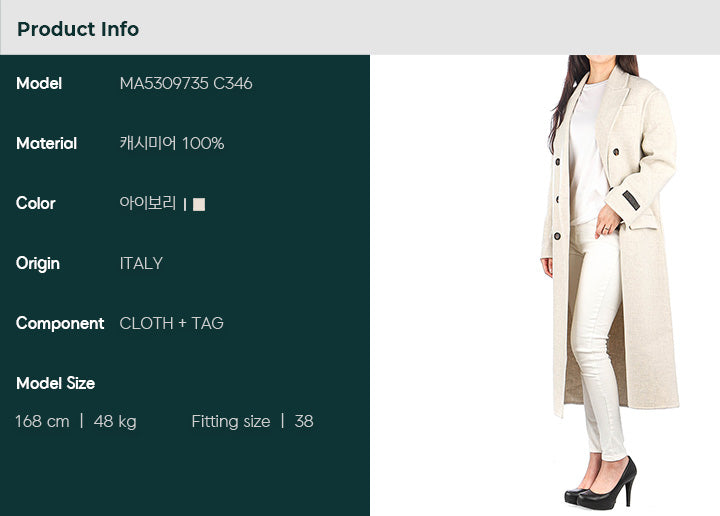Click the CLOTH + TAG text
720x516 pixels.
(x=171, y=324)
